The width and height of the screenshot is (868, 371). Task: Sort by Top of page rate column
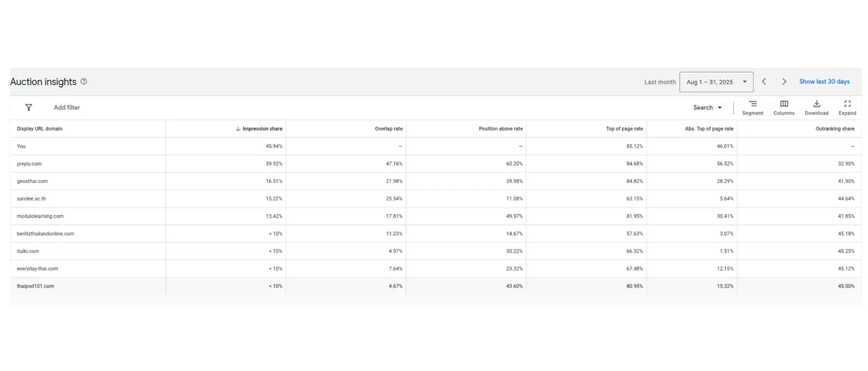[x=624, y=129]
